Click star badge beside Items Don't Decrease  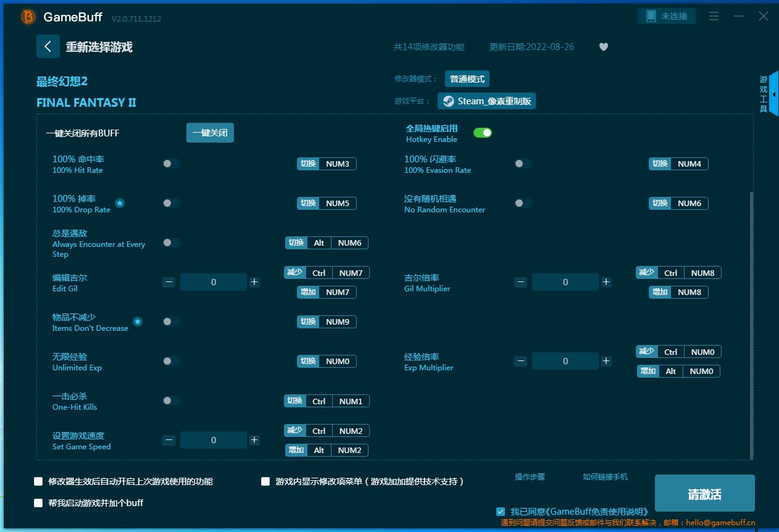[x=138, y=322]
